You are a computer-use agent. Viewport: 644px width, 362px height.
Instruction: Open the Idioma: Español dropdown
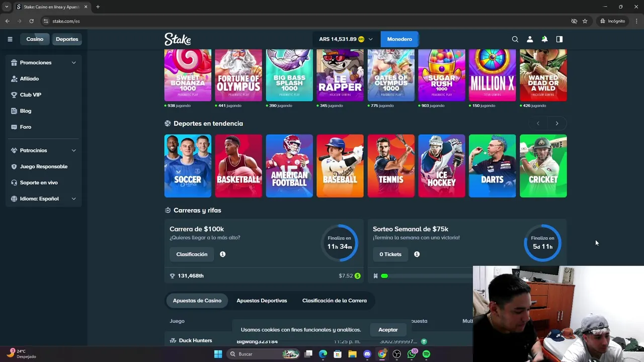(73, 199)
